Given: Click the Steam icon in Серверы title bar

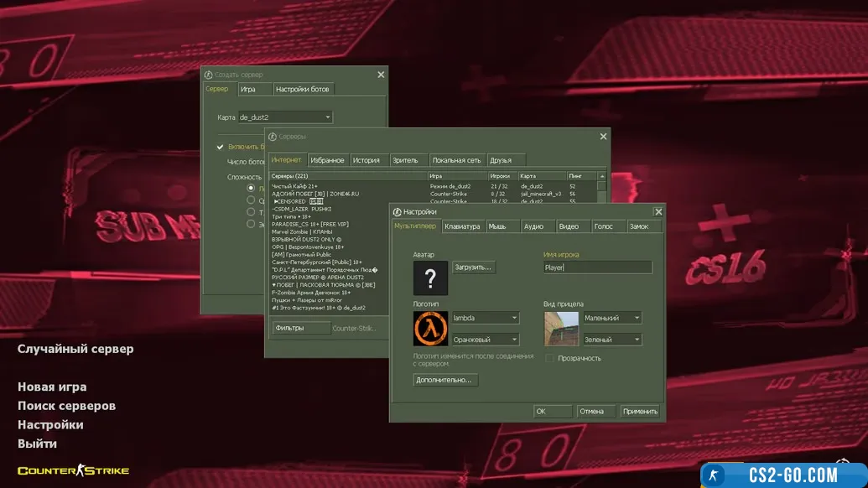Looking at the screenshot, I should (x=273, y=136).
